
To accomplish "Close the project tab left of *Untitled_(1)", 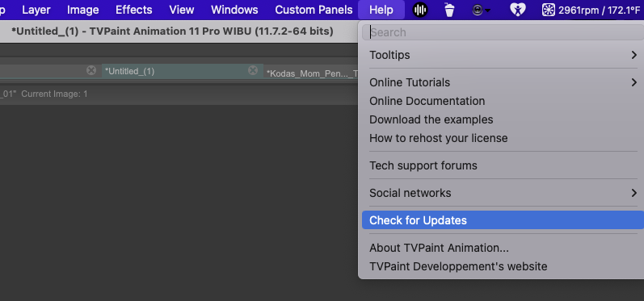I will click(x=91, y=70).
